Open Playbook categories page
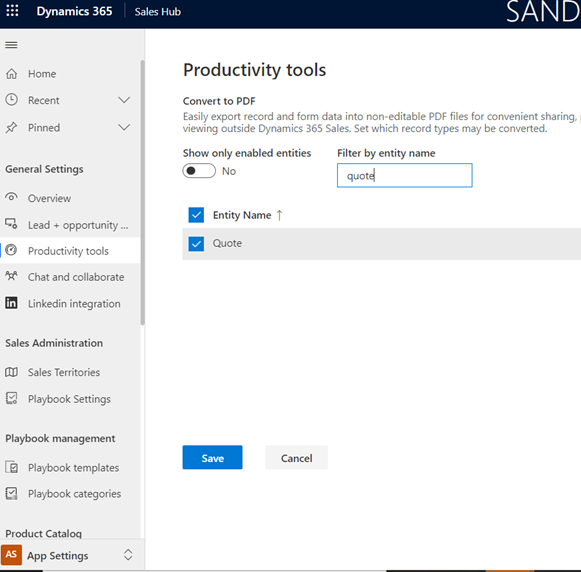The height and width of the screenshot is (572, 581). point(70,494)
